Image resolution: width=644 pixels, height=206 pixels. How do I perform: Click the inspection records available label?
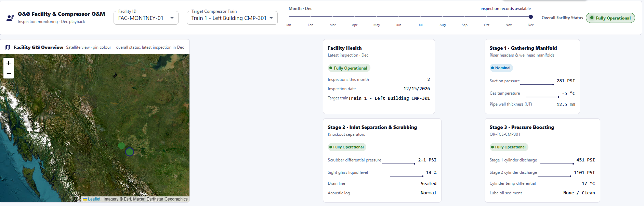pyautogui.click(x=505, y=9)
